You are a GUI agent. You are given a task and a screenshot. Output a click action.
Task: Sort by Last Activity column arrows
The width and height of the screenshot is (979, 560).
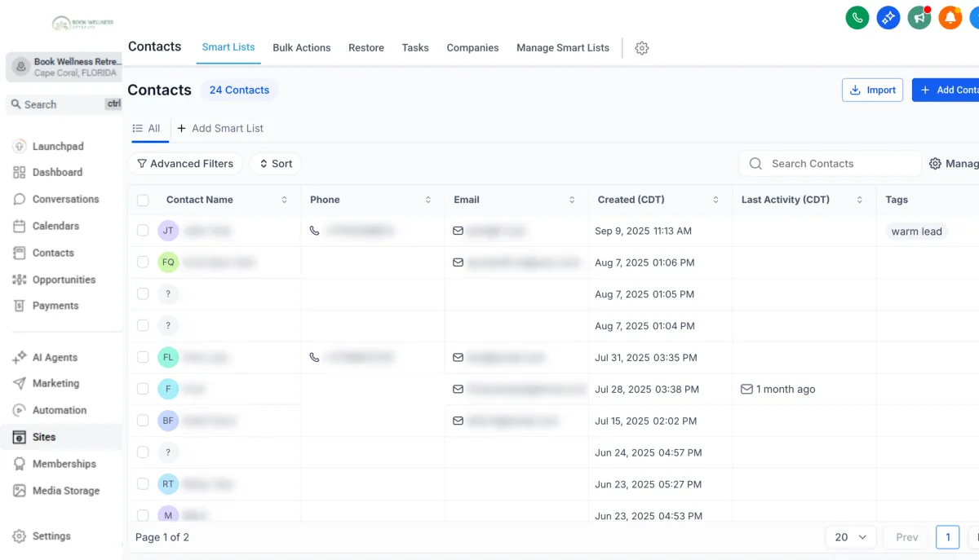click(859, 200)
